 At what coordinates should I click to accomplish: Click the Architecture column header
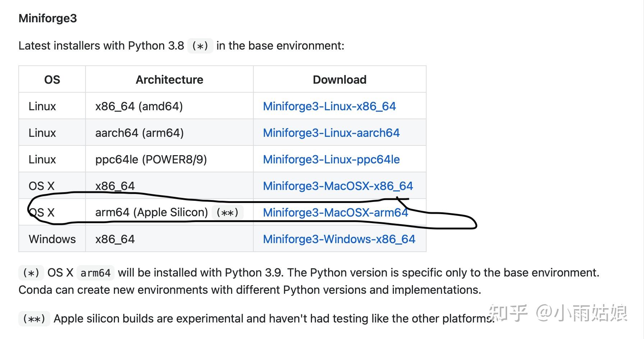coord(169,80)
